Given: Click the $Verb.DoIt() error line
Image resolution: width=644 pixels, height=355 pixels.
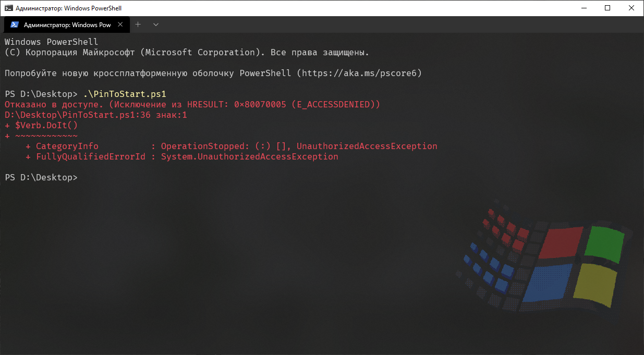Looking at the screenshot, I should tap(41, 126).
